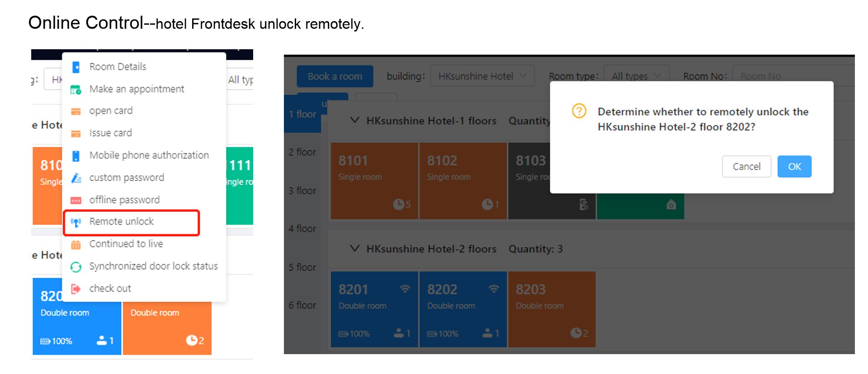Open the HKsunshine Hotel building dropdown
868x374 pixels.
coord(482,76)
